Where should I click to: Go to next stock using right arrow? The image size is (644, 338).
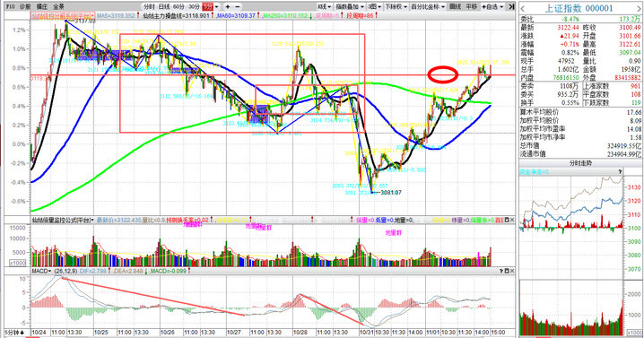638,9
